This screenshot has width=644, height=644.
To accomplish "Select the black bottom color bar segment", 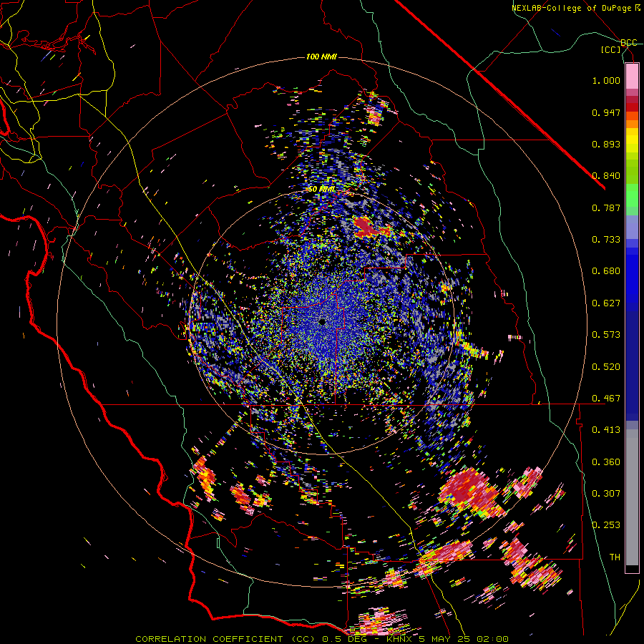I will click(632, 569).
